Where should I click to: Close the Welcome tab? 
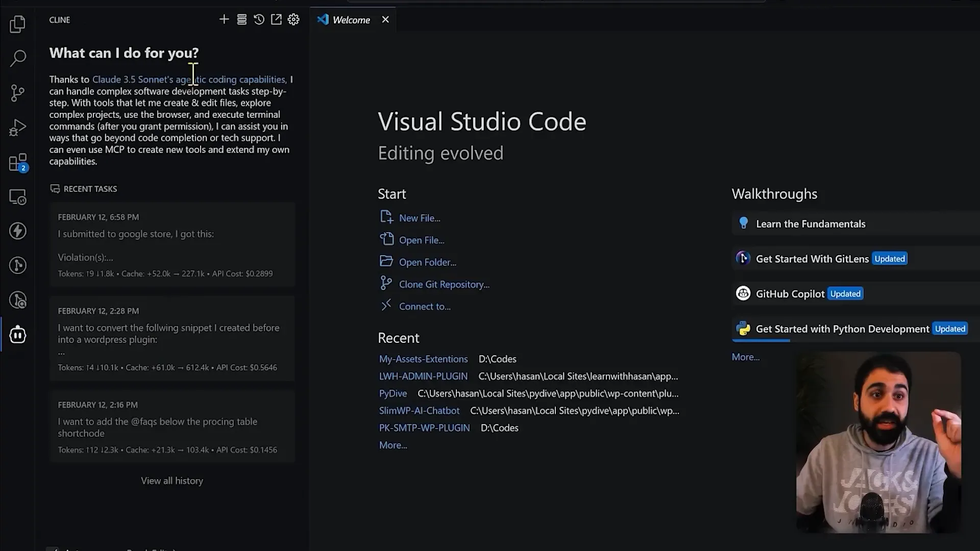[x=385, y=19]
